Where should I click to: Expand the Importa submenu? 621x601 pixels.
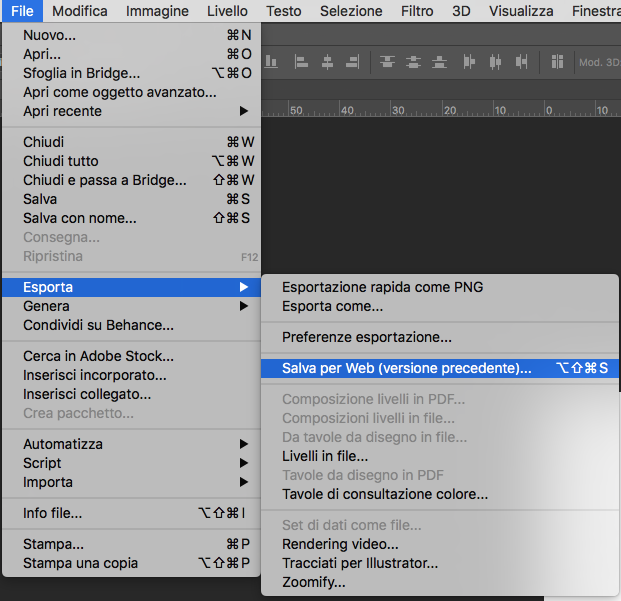[x=131, y=482]
